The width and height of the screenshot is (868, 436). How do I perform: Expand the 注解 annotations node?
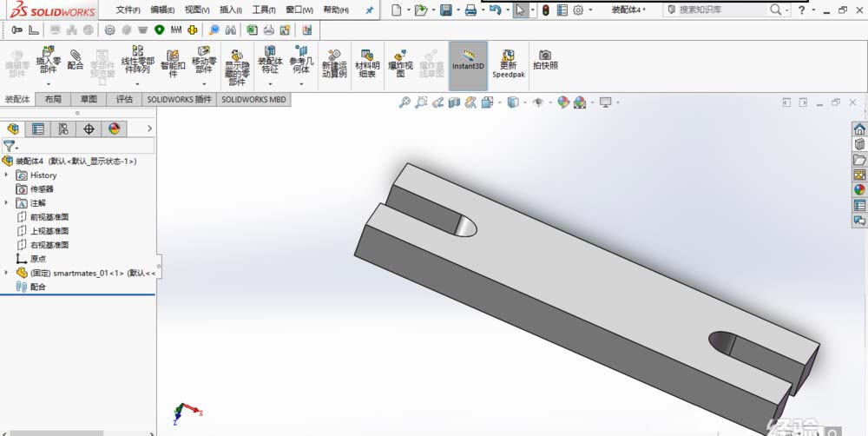coord(6,203)
